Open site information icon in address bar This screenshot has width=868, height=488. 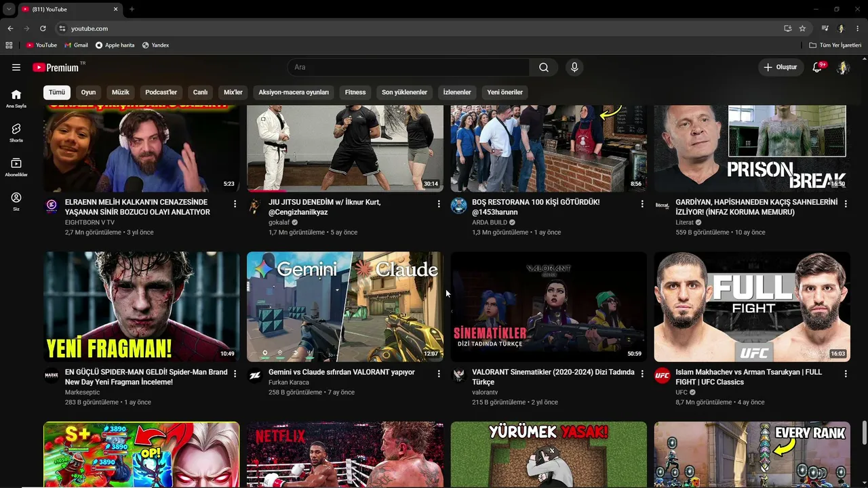[62, 28]
